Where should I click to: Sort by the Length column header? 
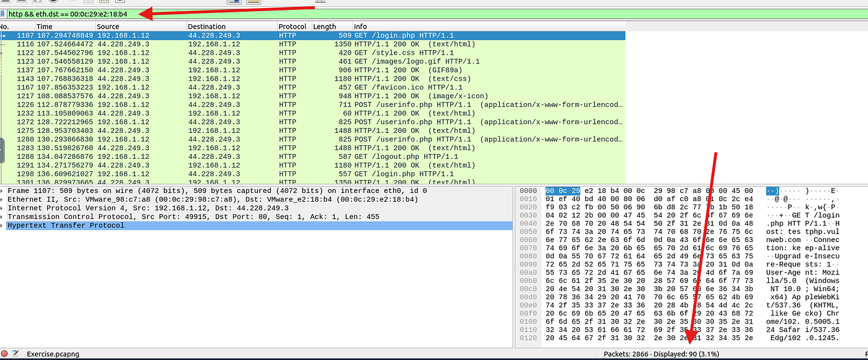[332, 26]
